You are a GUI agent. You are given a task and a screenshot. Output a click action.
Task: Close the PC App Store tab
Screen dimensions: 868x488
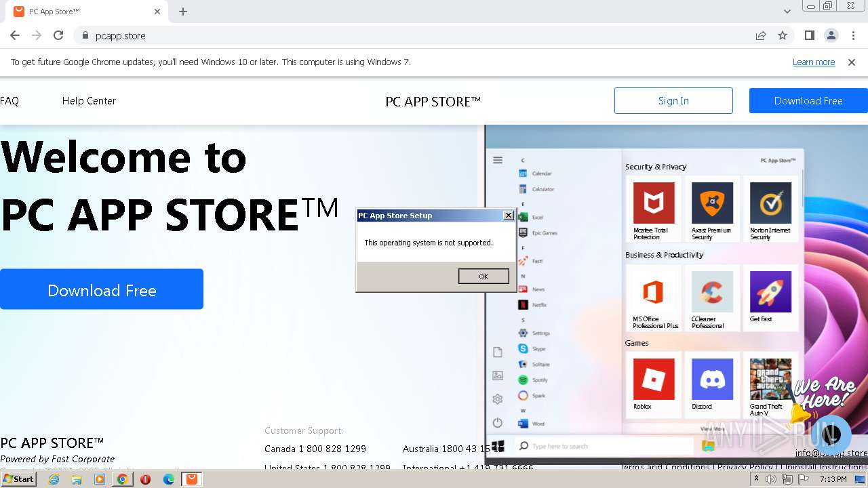[157, 12]
